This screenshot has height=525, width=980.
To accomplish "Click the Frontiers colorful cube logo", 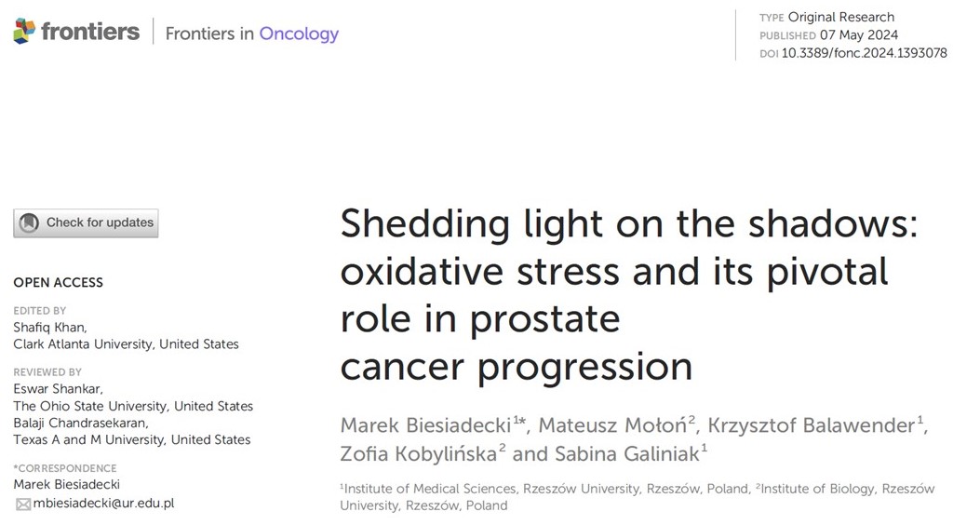I will click(x=25, y=32).
